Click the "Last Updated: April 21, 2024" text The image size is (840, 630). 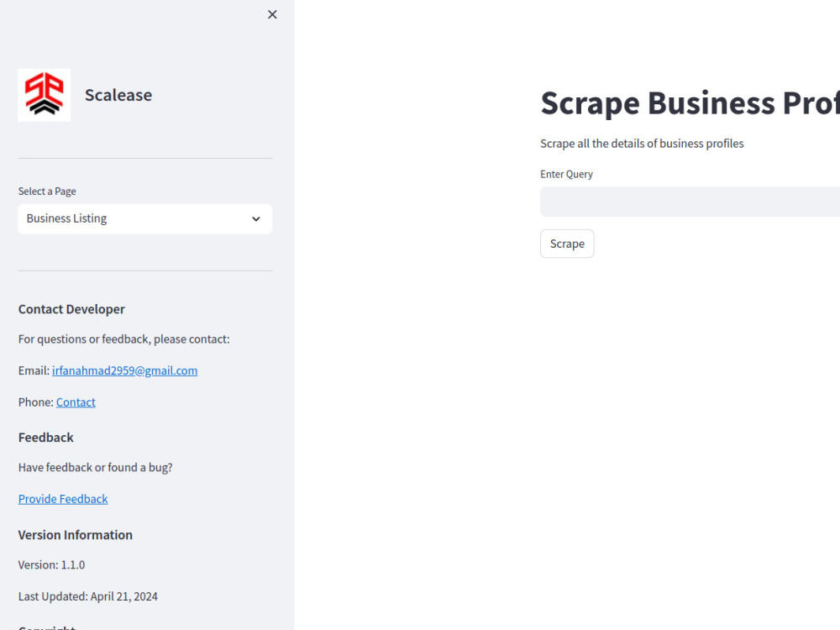[88, 596]
